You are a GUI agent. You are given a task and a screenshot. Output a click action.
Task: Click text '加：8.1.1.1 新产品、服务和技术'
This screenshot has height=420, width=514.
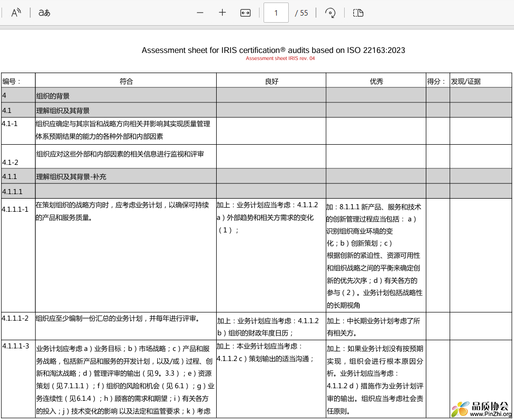pyautogui.click(x=374, y=207)
